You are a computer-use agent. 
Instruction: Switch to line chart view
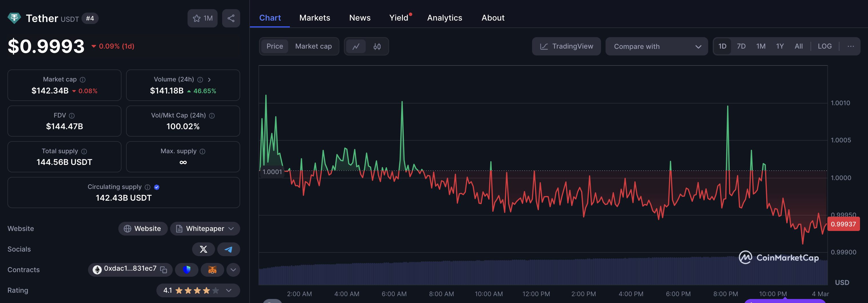click(x=356, y=46)
